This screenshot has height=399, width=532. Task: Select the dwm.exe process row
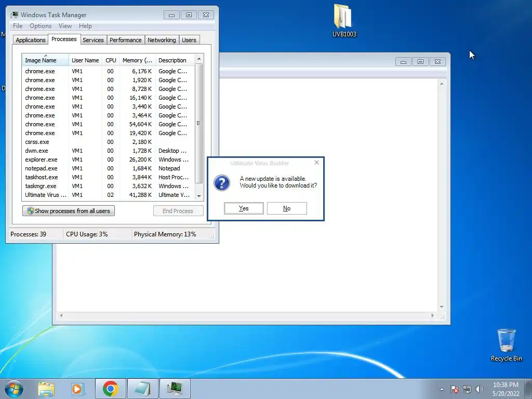tap(109, 151)
